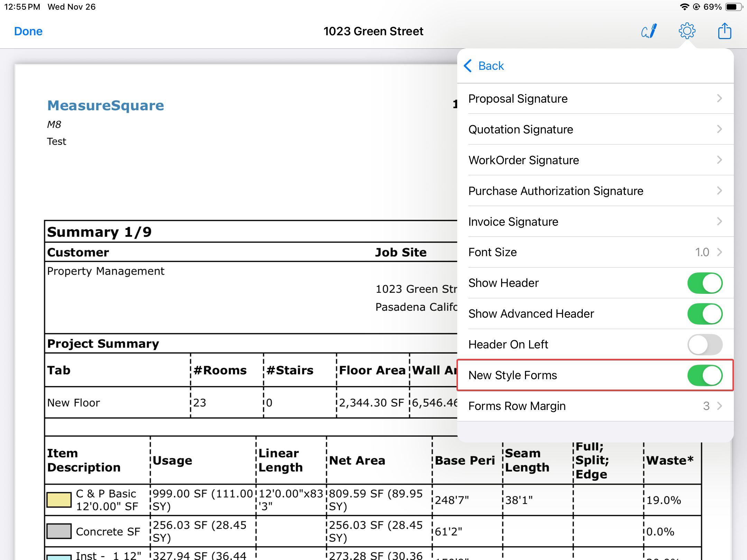Tap the signature pen icon
Image resolution: width=747 pixels, height=560 pixels.
(649, 31)
